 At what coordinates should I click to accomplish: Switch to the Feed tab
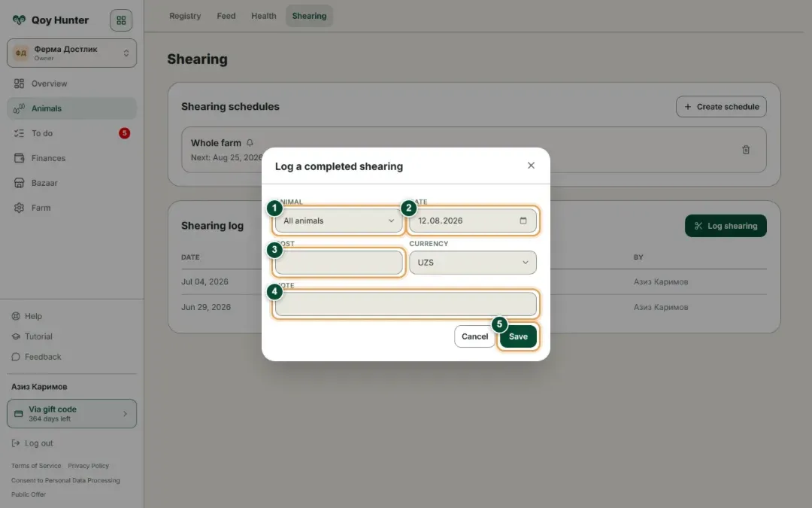click(x=226, y=16)
